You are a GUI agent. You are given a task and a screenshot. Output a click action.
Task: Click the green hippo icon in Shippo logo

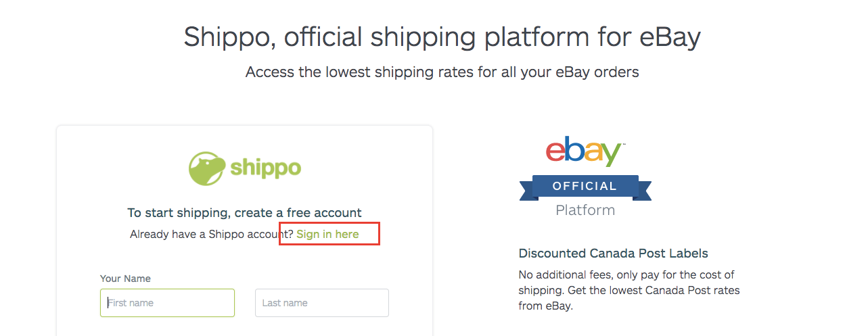(x=206, y=168)
